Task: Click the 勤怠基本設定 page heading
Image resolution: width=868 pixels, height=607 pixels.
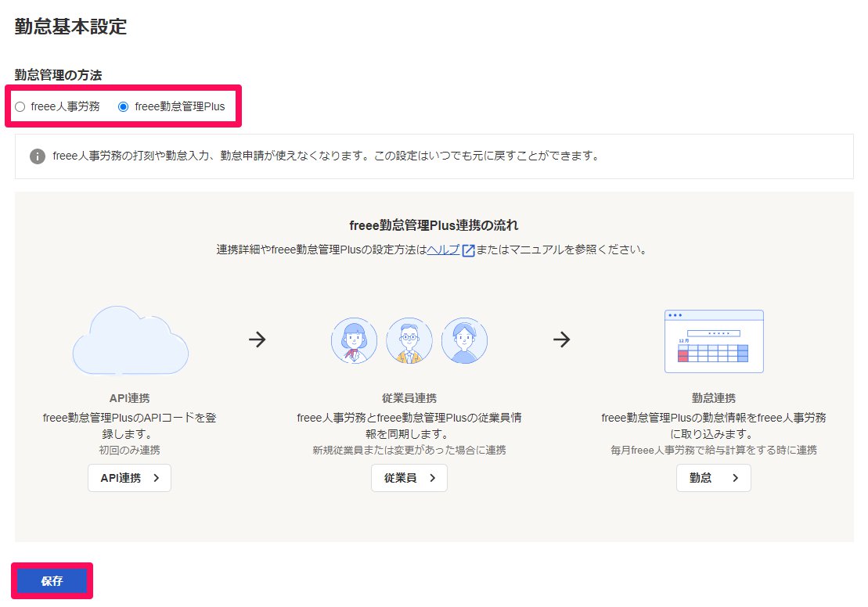Action: point(71,27)
